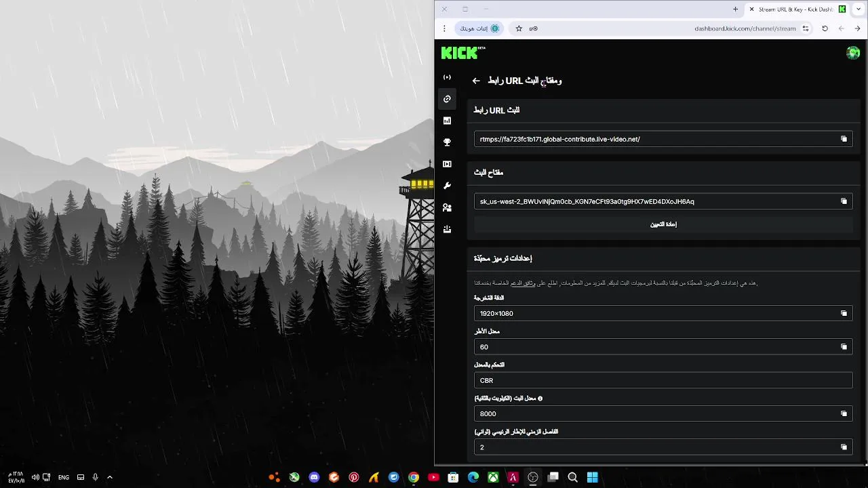Open a new Chrome tab
The height and width of the screenshot is (488, 868).
tap(735, 9)
